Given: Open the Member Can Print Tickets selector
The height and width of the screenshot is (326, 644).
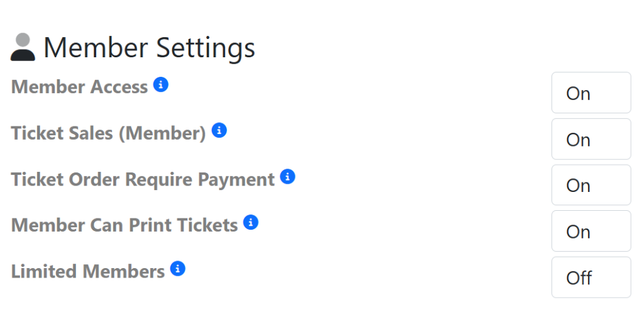Looking at the screenshot, I should (591, 231).
